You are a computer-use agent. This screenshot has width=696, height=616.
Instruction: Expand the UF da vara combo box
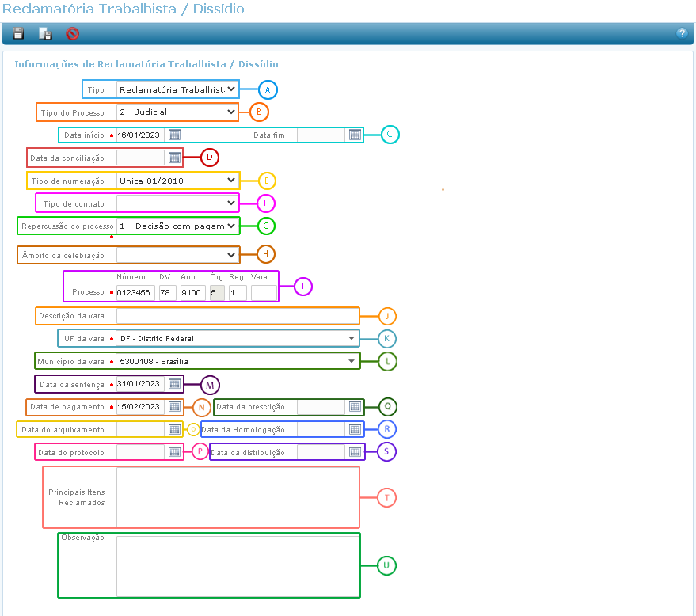click(x=237, y=339)
